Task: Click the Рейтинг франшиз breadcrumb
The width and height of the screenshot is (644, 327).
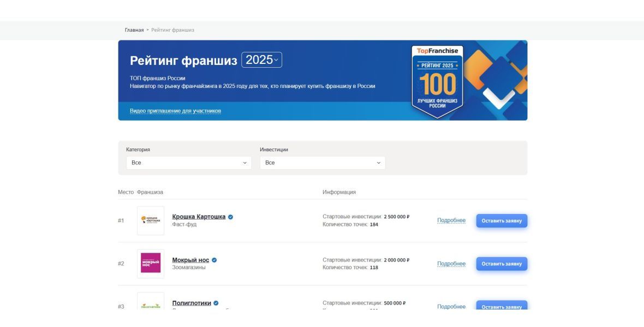Action: (x=172, y=30)
